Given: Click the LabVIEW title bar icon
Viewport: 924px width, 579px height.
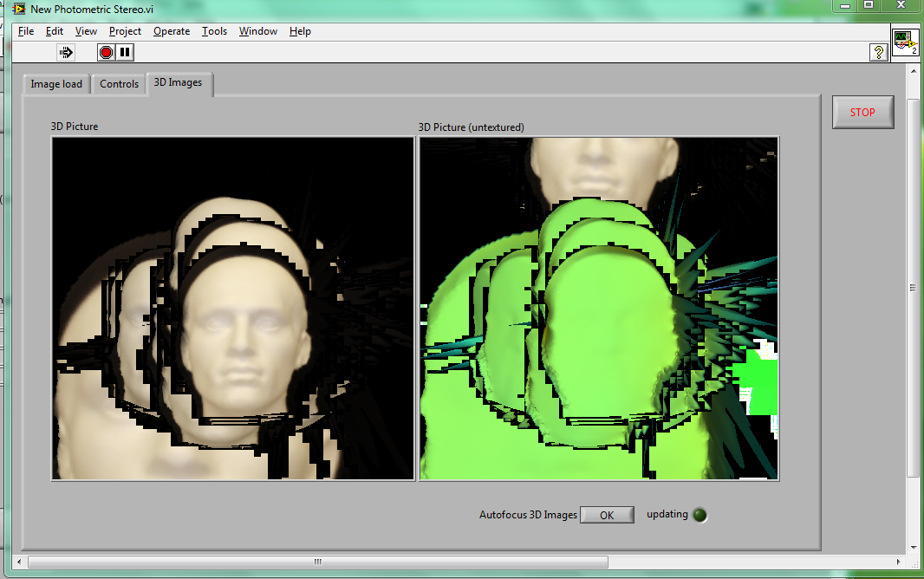Looking at the screenshot, I should [x=19, y=9].
